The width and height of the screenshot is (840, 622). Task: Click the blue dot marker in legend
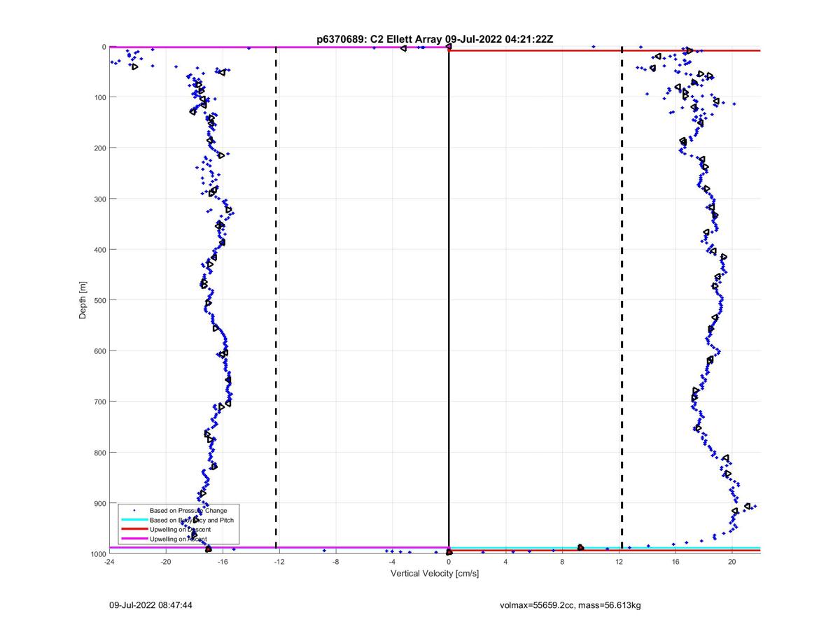[x=134, y=511]
